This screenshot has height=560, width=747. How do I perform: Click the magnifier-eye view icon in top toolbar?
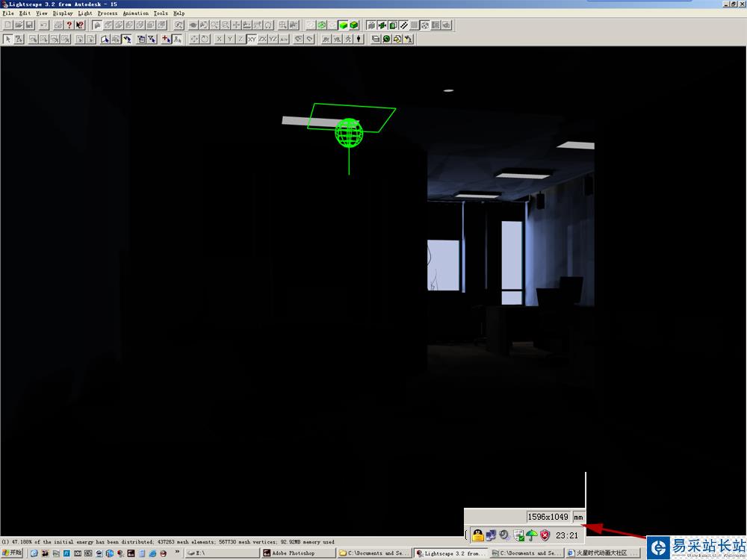179,25
